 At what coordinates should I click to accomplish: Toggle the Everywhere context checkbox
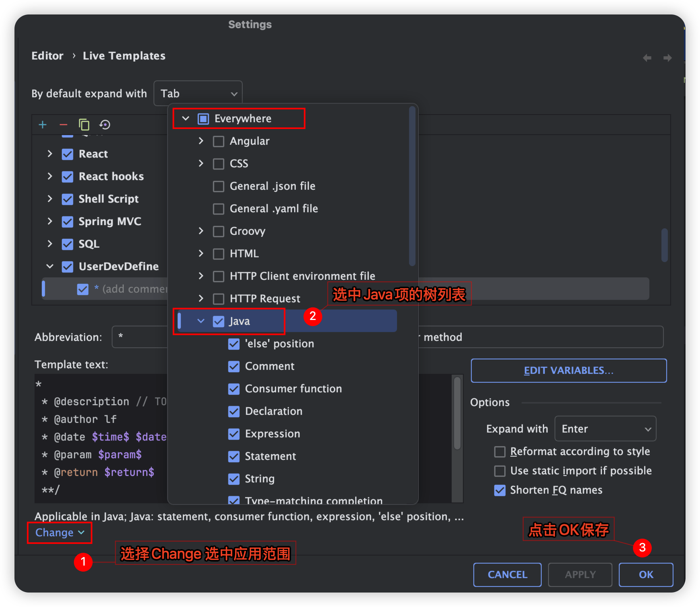pyautogui.click(x=203, y=119)
